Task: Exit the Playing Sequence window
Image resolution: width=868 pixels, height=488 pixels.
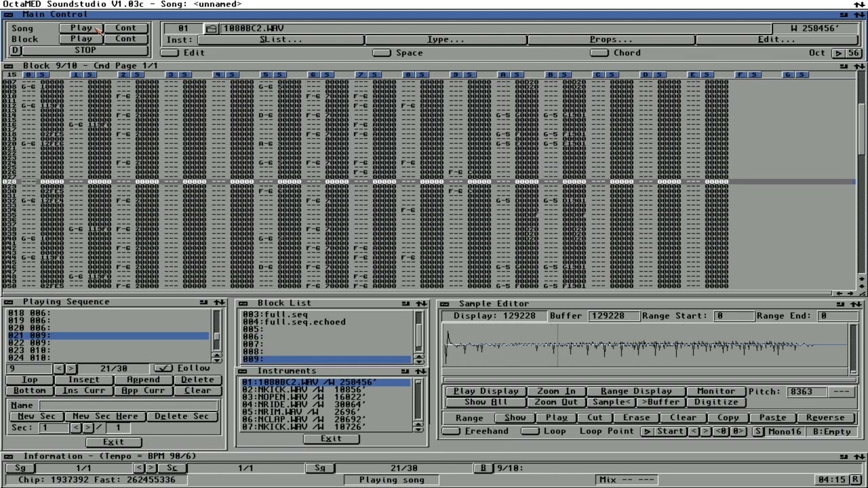Action: point(113,442)
